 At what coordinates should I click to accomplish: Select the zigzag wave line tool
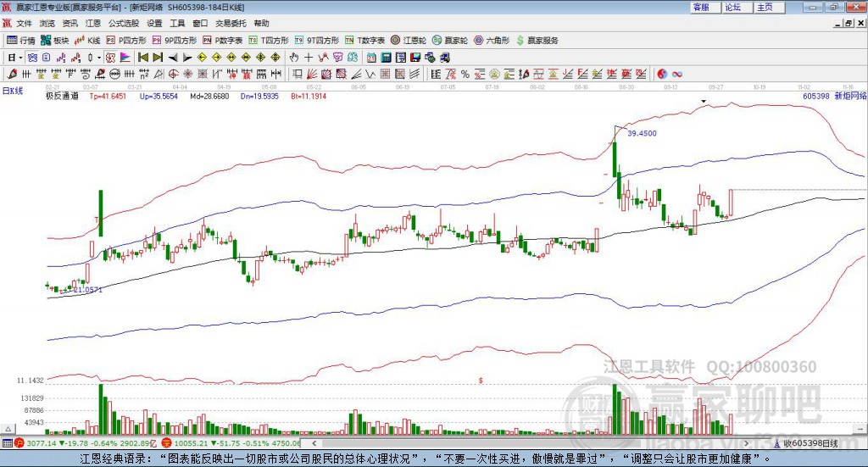coord(370,74)
